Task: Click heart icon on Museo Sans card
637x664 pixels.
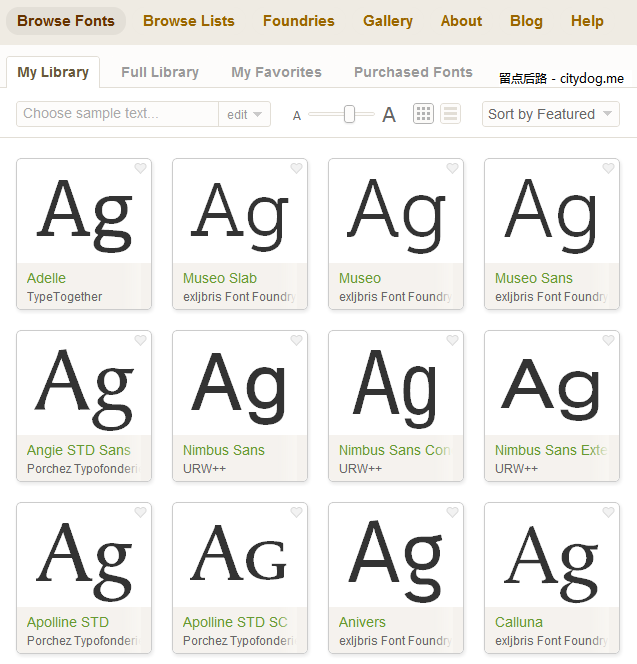Action: pyautogui.click(x=609, y=169)
